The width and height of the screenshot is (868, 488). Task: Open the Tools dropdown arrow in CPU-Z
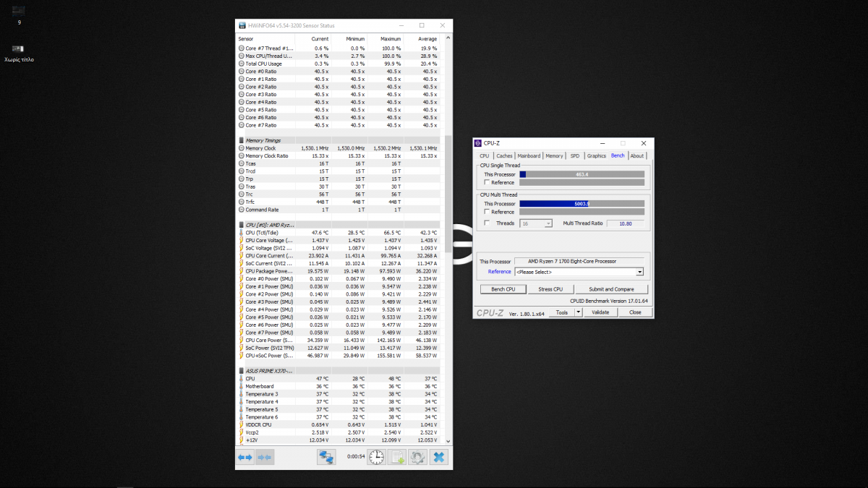click(578, 312)
